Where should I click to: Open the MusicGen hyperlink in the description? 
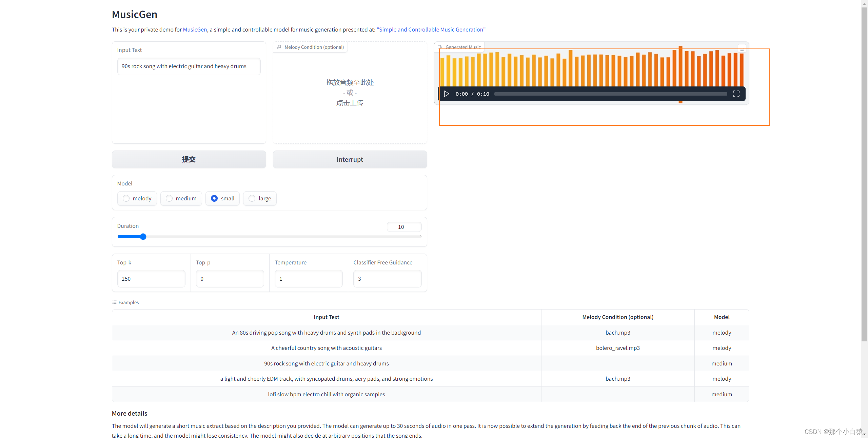195,29
